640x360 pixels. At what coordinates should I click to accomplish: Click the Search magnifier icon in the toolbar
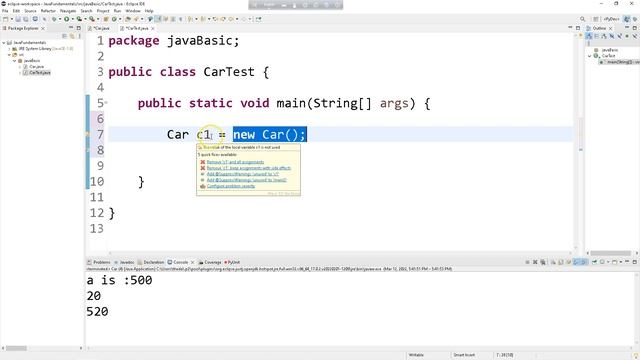(x=582, y=19)
